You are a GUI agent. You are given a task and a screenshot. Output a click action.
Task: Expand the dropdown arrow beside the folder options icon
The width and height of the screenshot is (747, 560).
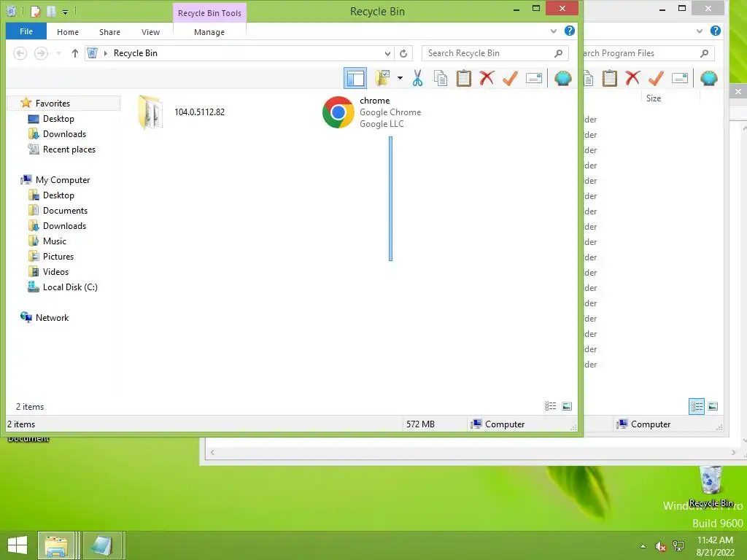400,78
